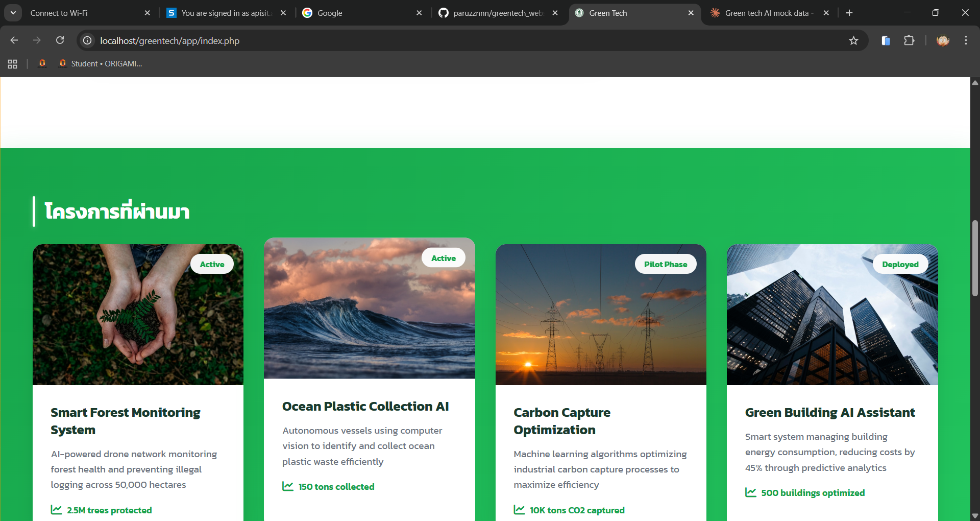Image resolution: width=980 pixels, height=521 pixels.
Task: View site information icon in address bar
Action: click(88, 40)
